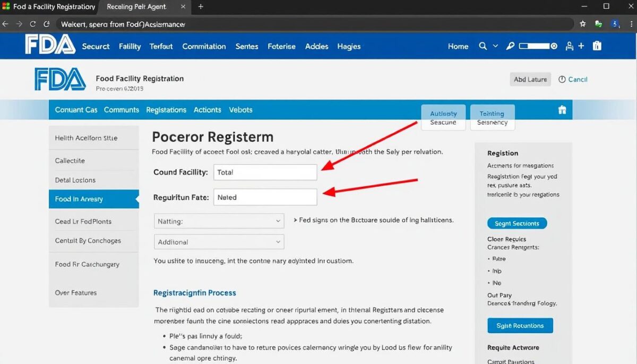Click the green extension icon in browser toolbar
Viewport: 637px width, 364px height.
pyautogui.click(x=599, y=24)
